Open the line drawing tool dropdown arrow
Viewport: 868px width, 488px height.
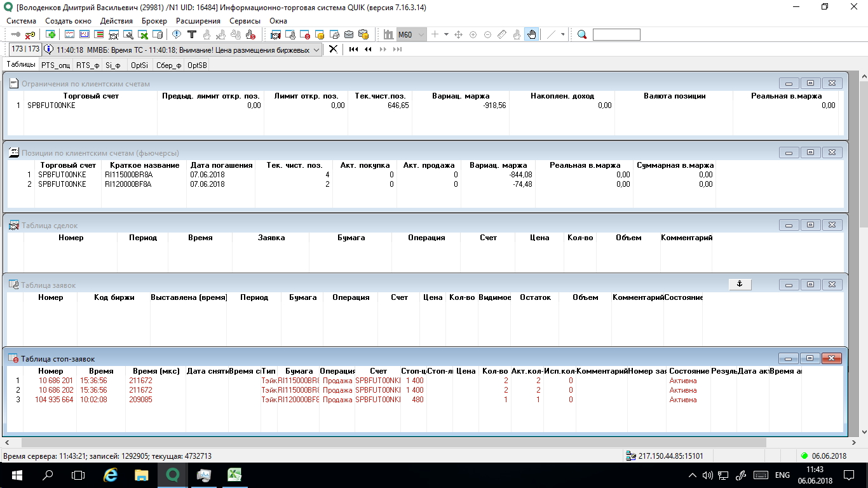click(562, 34)
